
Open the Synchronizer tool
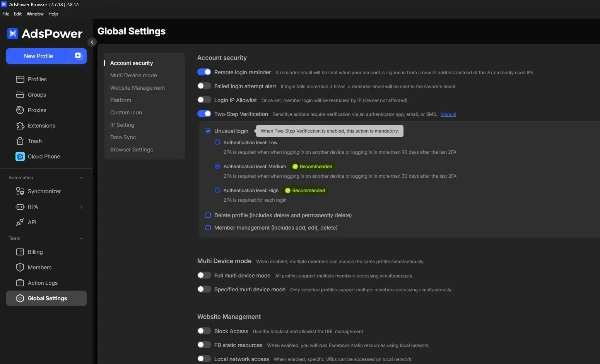coord(44,191)
